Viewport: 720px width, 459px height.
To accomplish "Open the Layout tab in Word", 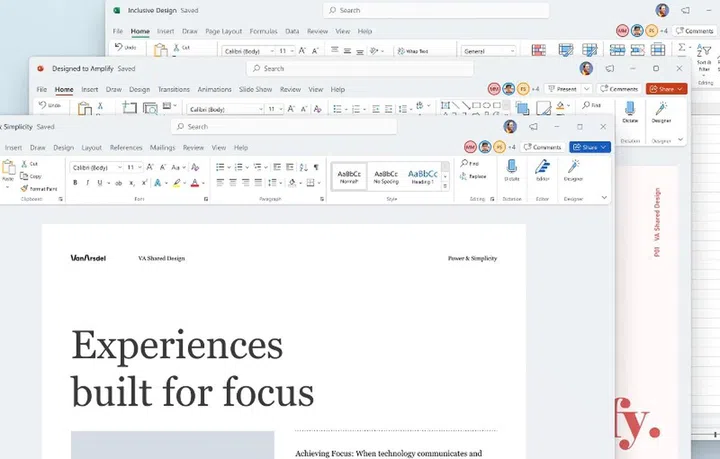I will point(91,147).
